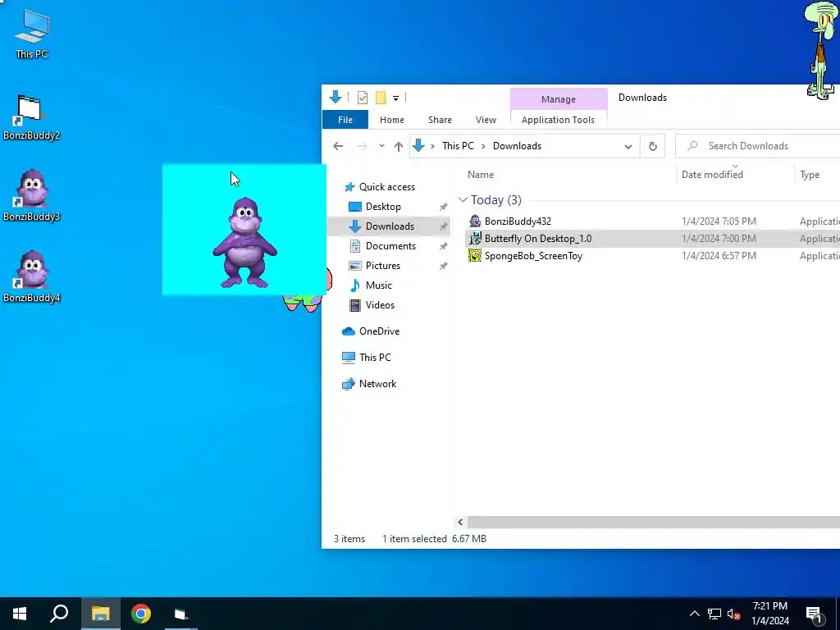Open Network in the navigation pane
Viewport: 840px width, 630px height.
[377, 384]
